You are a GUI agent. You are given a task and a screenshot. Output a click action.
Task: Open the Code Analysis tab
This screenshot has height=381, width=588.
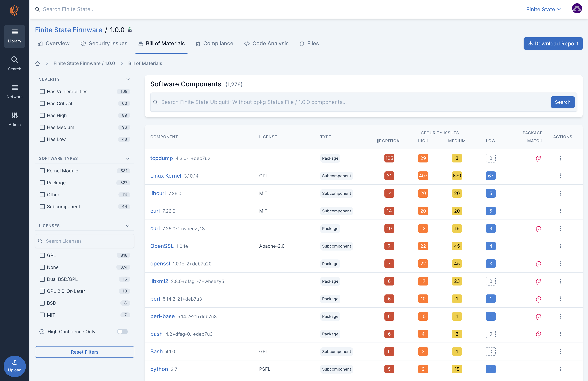tap(266, 43)
